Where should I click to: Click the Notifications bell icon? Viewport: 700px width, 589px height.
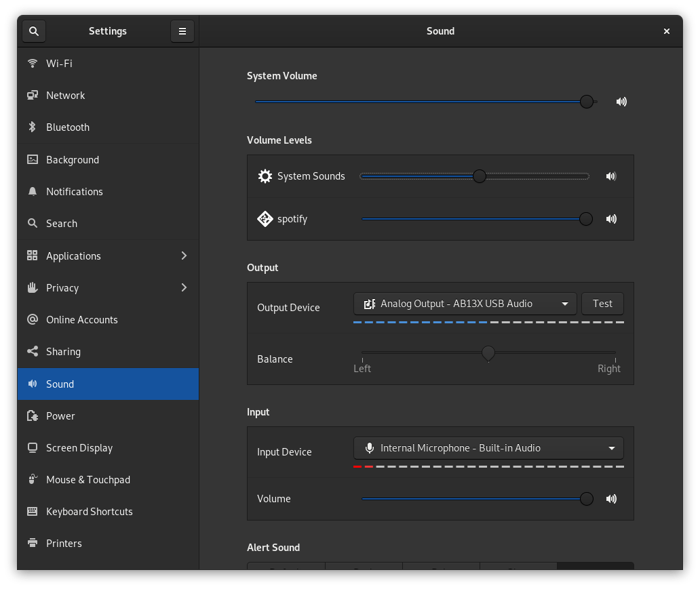[32, 192]
